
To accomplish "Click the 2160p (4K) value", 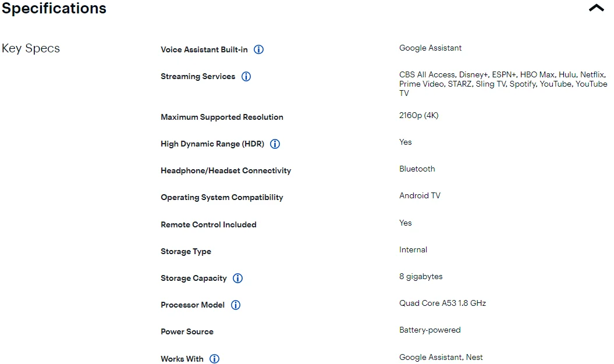I will coord(418,116).
